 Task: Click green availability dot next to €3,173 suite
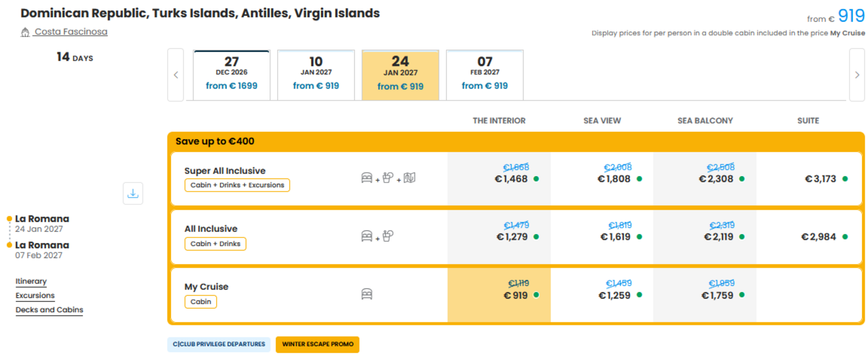point(845,179)
